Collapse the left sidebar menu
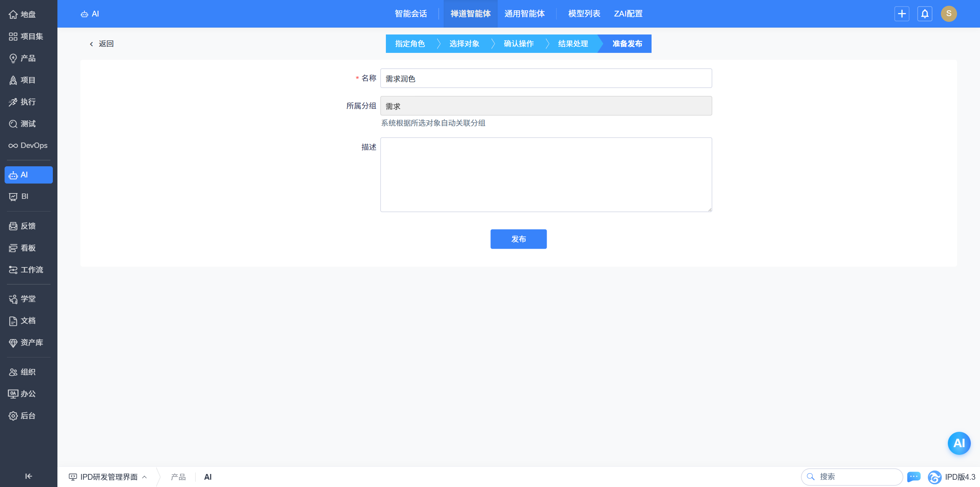 [x=28, y=476]
